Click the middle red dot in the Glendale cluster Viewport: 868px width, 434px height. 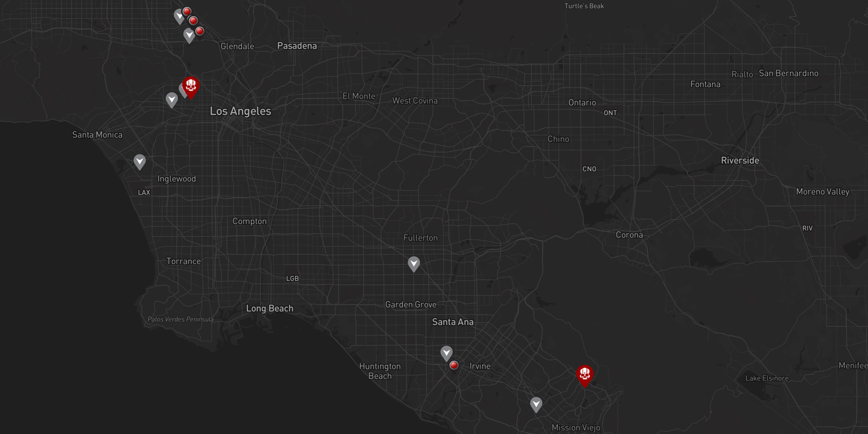coord(194,20)
